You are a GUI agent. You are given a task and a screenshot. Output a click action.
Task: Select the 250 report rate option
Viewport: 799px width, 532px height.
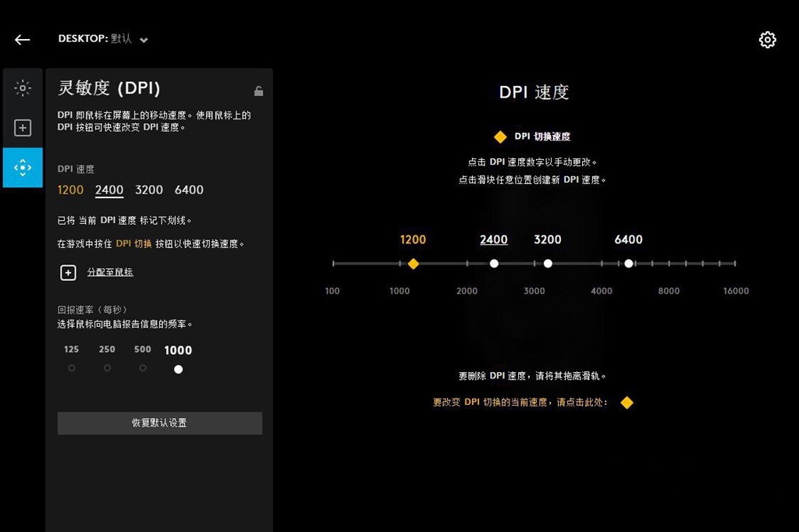pyautogui.click(x=107, y=367)
